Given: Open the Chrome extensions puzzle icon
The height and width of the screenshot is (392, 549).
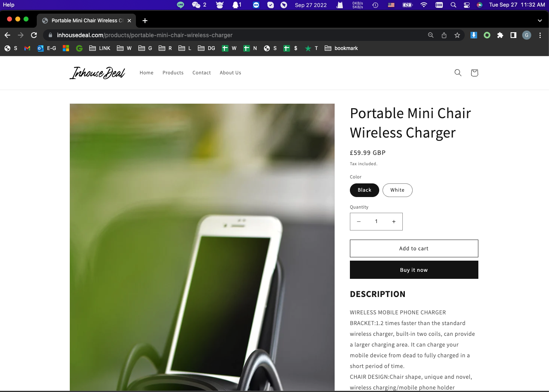Looking at the screenshot, I should tap(500, 35).
